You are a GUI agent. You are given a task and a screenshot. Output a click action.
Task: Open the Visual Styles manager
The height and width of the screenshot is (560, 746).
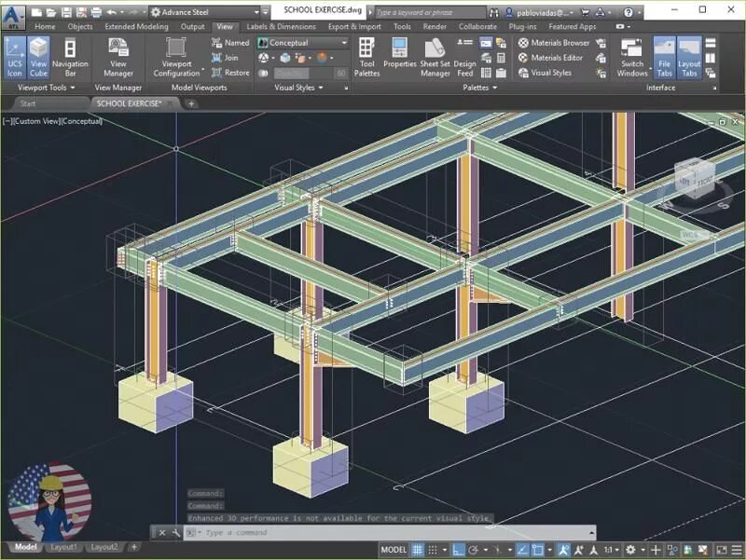[x=546, y=73]
